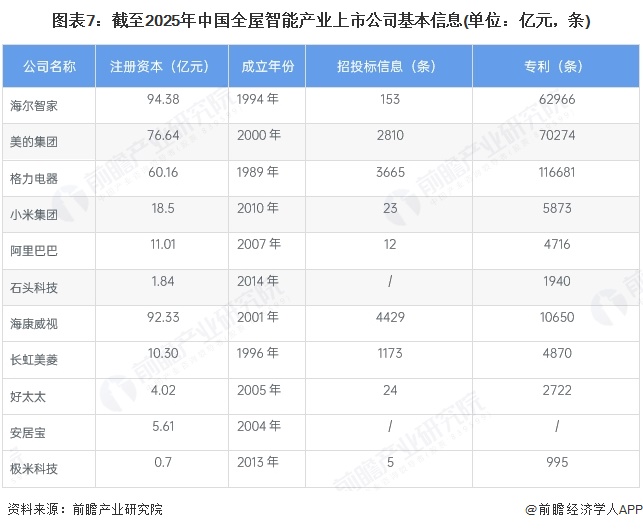This screenshot has width=643, height=530.
Task: Select the bidding count 153
Action: tap(390, 99)
